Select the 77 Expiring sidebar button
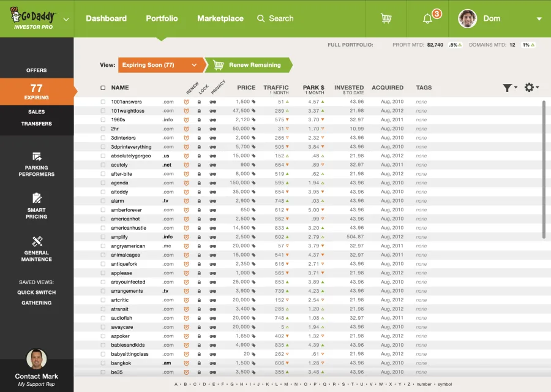Image resolution: width=551 pixels, height=392 pixels. (37, 91)
